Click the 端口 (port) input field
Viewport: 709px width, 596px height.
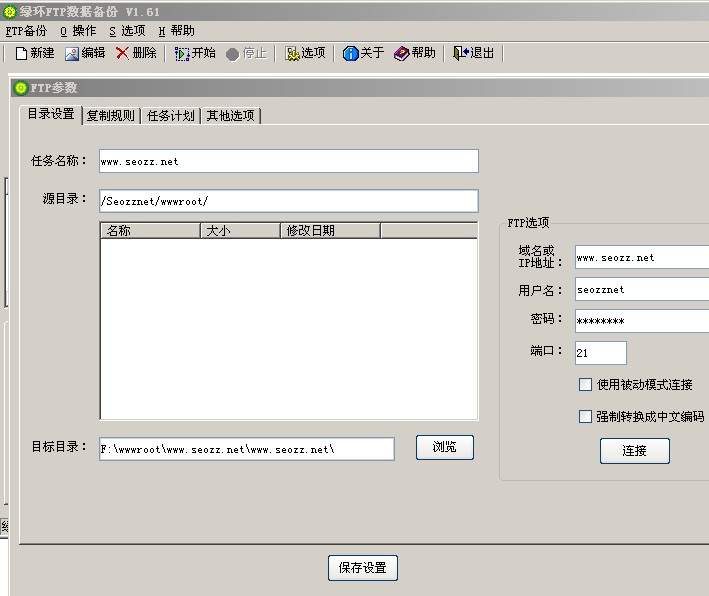pyautogui.click(x=601, y=353)
